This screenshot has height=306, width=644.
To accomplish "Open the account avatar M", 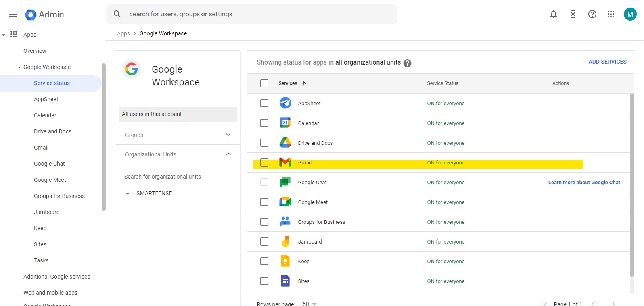I will (630, 14).
